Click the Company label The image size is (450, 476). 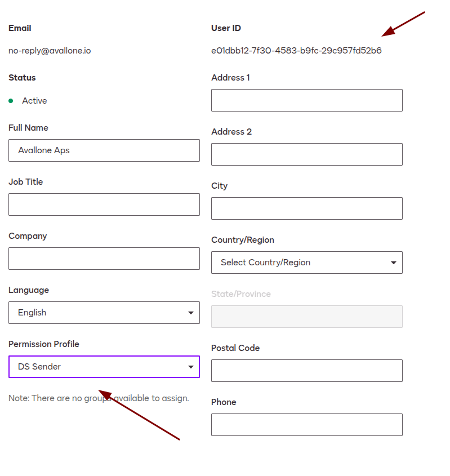coord(28,236)
